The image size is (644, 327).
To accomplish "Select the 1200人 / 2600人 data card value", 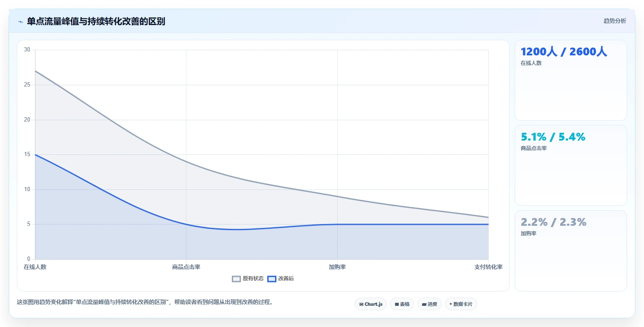I will pos(564,51).
